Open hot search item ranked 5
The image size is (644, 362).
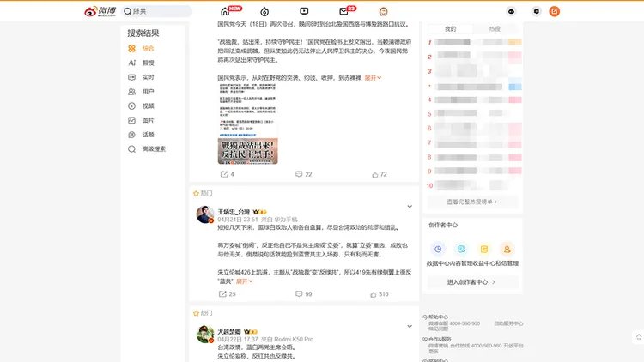(x=474, y=113)
